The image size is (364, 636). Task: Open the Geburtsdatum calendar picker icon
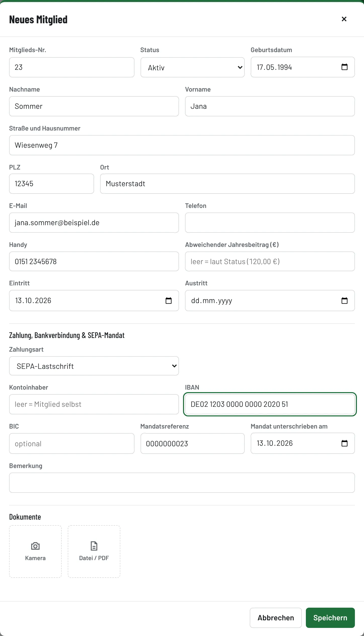tap(344, 67)
